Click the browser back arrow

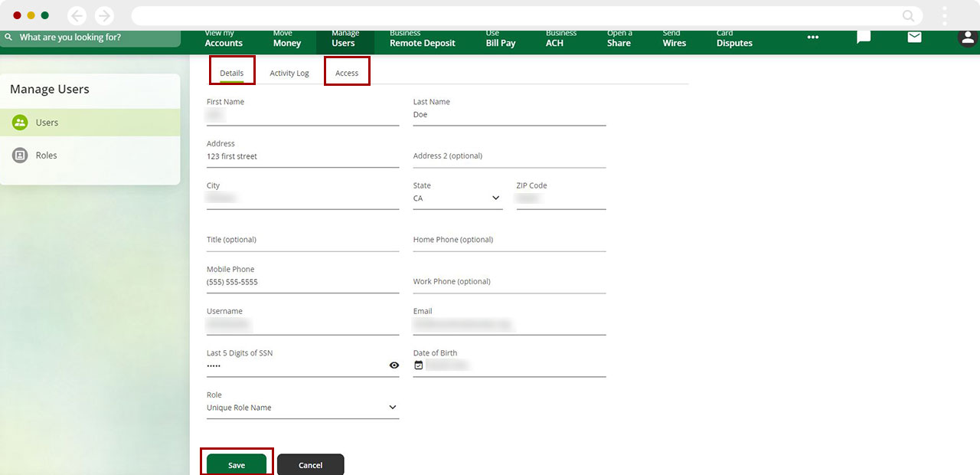pyautogui.click(x=77, y=15)
